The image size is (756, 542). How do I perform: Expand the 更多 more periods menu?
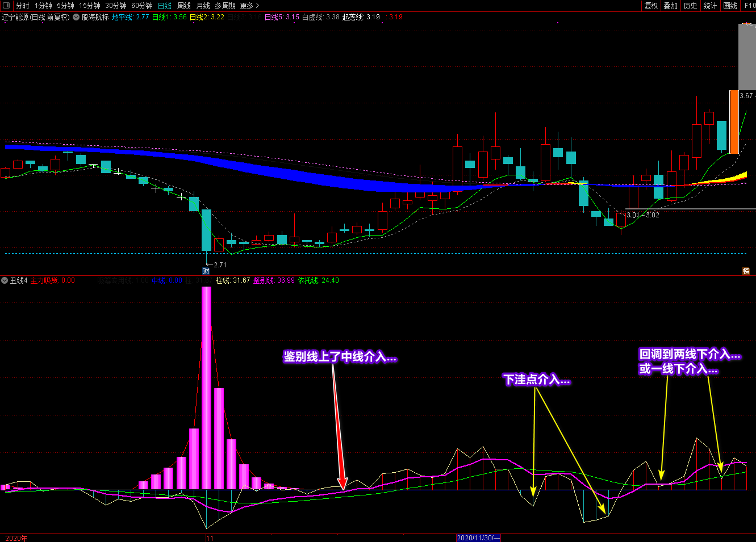249,6
